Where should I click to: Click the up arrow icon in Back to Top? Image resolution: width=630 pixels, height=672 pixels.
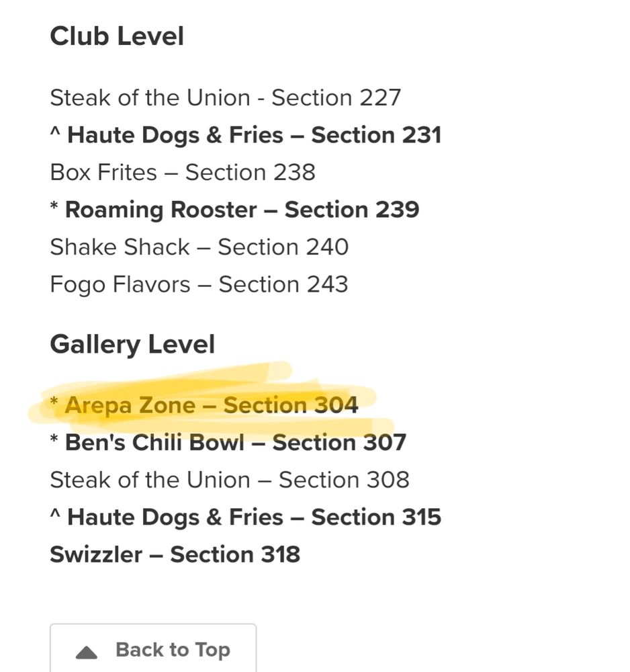pos(87,650)
